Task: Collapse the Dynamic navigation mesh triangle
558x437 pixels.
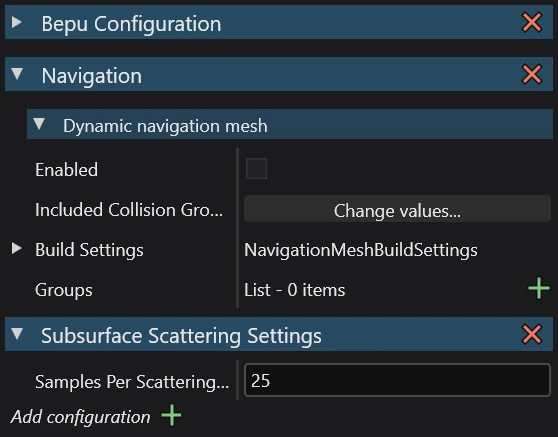Action: [x=39, y=124]
